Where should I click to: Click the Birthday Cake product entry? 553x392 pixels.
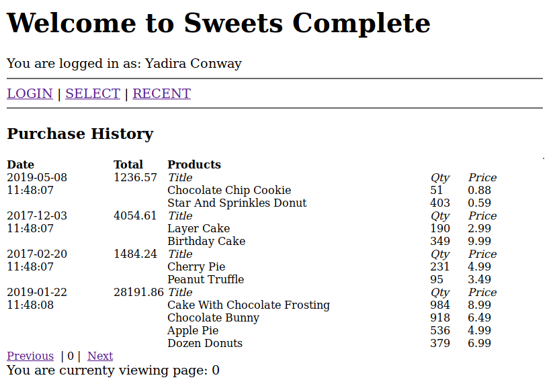pos(206,241)
